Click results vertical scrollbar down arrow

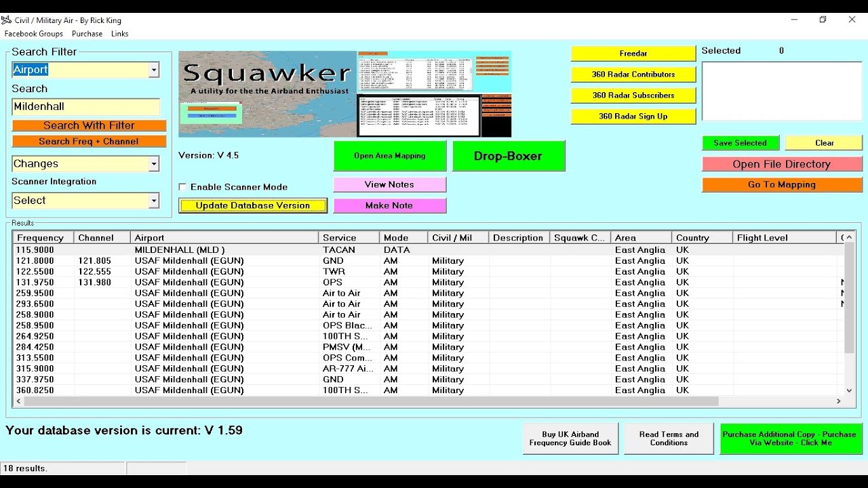point(849,390)
